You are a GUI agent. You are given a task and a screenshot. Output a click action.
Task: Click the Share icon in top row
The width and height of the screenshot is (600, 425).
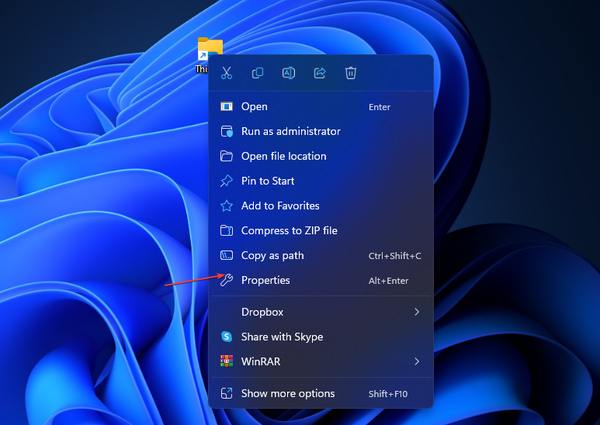pyautogui.click(x=320, y=73)
